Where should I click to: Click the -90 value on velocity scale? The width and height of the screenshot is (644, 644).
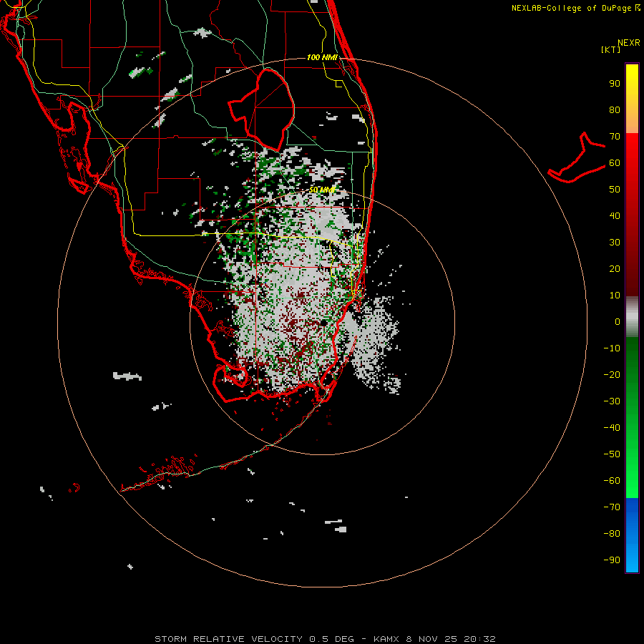(612, 560)
